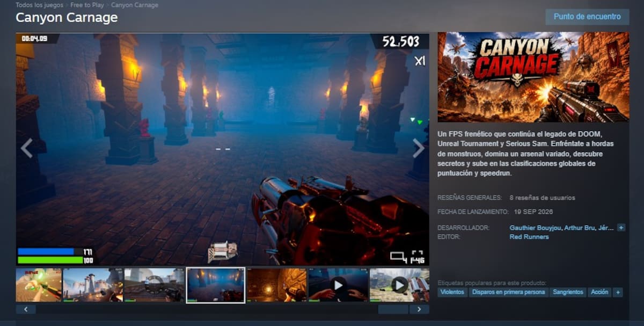Viewport: 644px width, 326px height.
Task: Click the 'Canyon Carnage' page title
Action: pyautogui.click(x=67, y=17)
